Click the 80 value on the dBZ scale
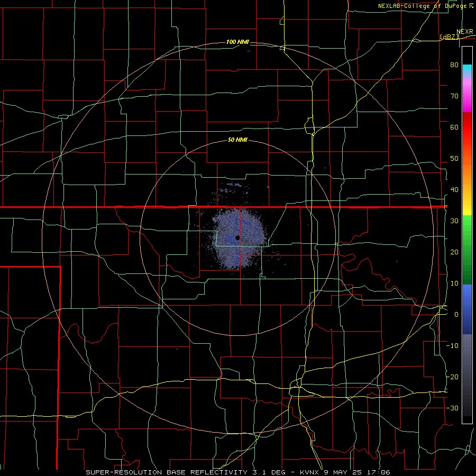476x476 pixels. [454, 65]
